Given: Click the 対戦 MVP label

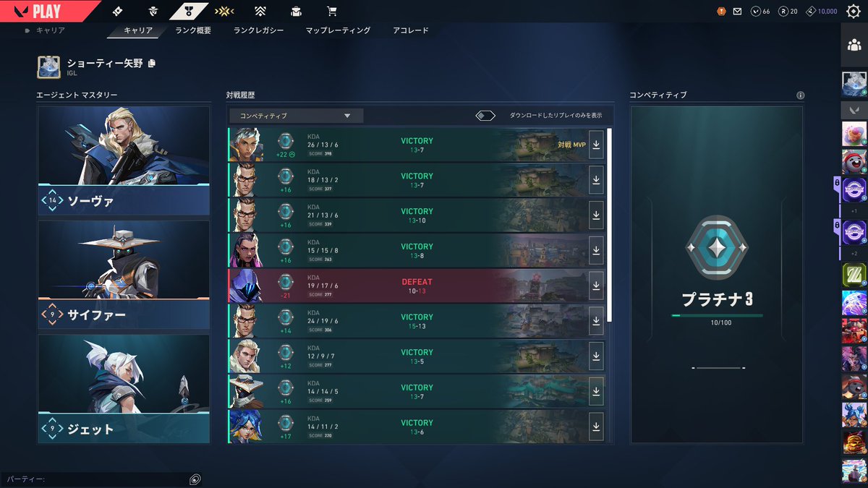Looking at the screenshot, I should click(571, 145).
